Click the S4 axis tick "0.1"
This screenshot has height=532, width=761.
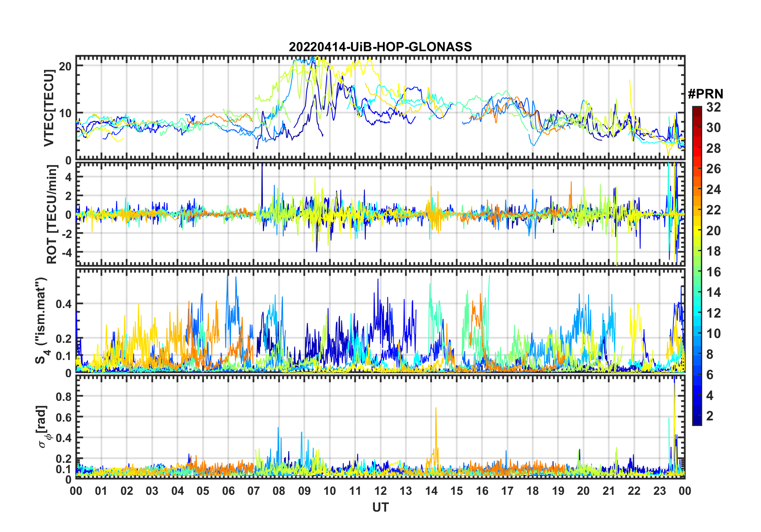point(64,356)
